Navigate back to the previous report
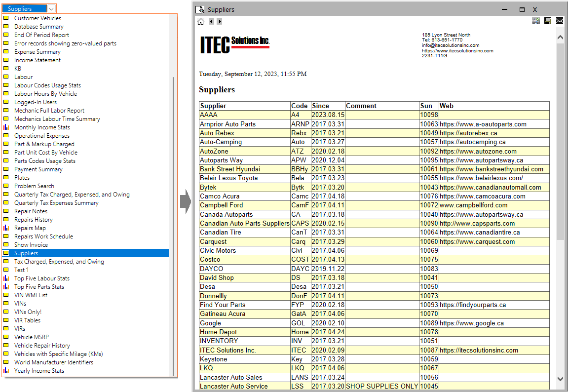 (211, 21)
